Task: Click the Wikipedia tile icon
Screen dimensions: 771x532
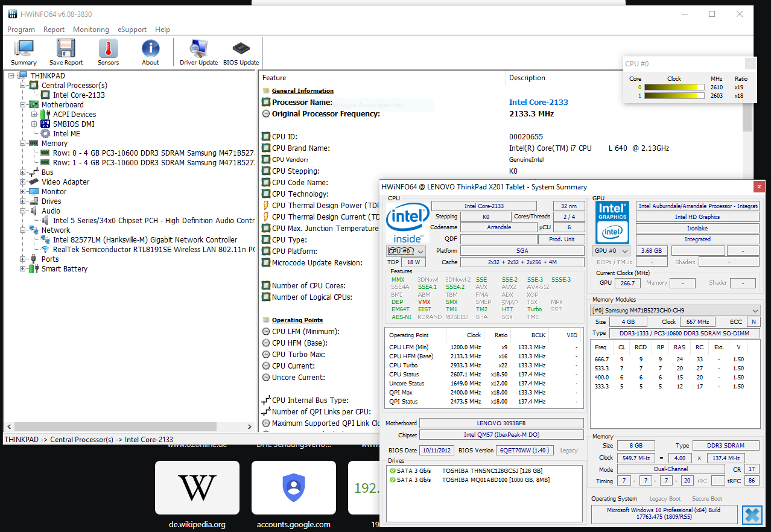Action: 197,488
